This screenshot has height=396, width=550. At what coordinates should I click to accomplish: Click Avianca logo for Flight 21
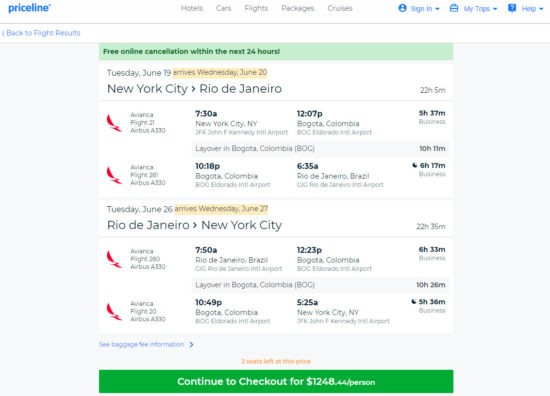click(x=114, y=123)
